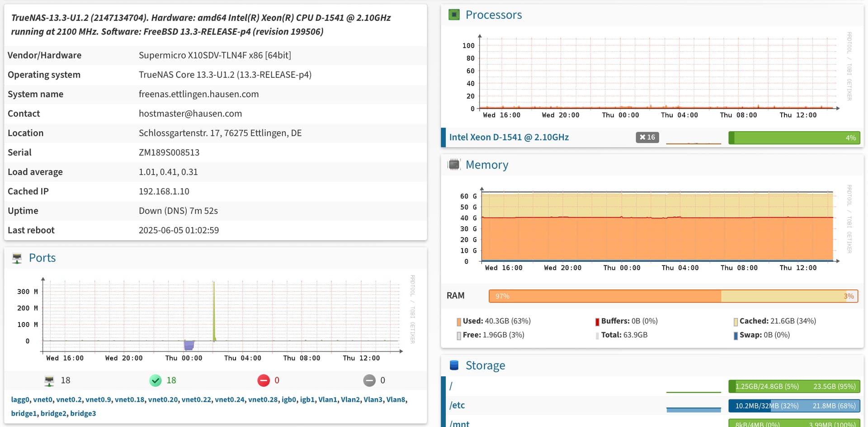
Task: Open the bridge2 port link
Action: (x=53, y=413)
